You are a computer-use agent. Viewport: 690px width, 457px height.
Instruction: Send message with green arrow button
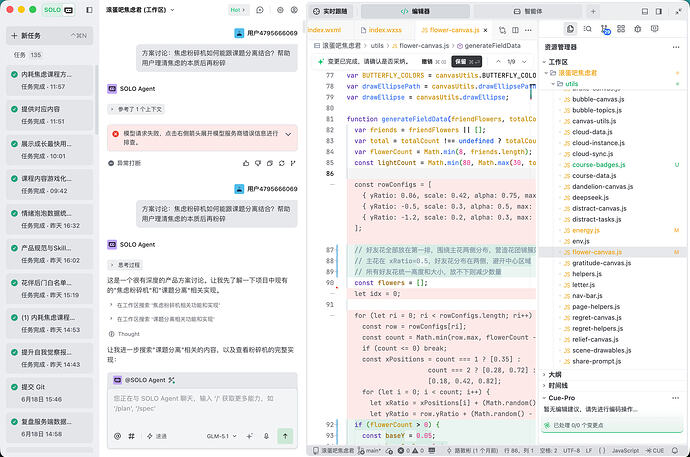tap(285, 436)
